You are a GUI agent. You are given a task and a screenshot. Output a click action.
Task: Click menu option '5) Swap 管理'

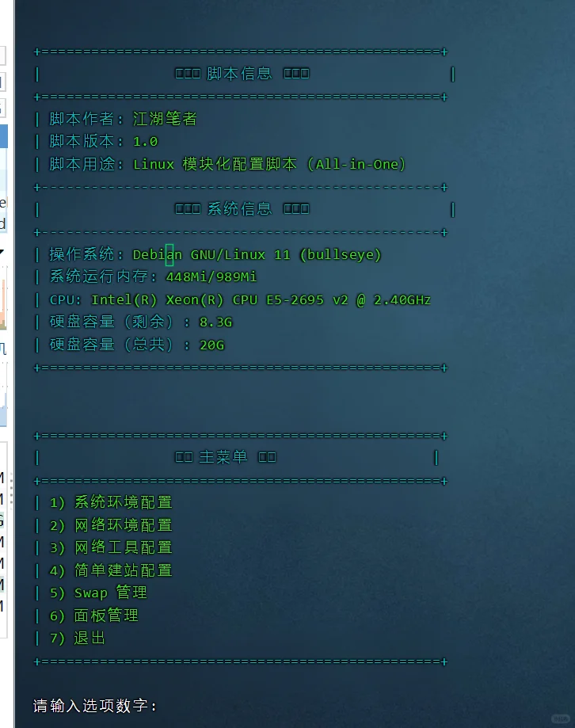click(98, 593)
